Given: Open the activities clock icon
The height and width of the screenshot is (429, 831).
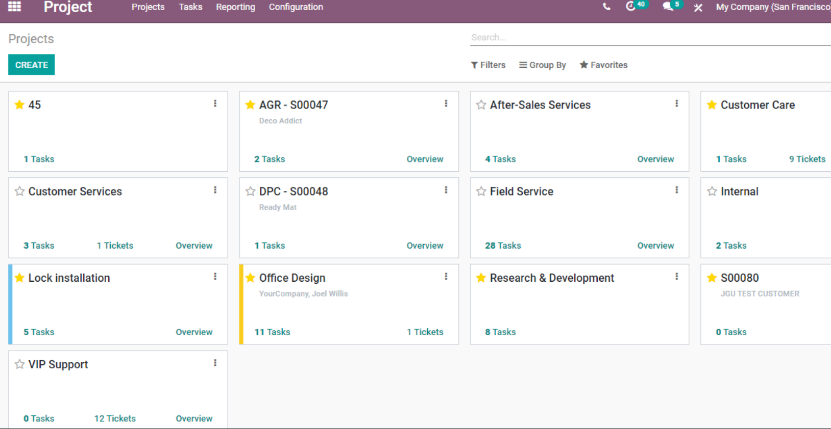Looking at the screenshot, I should pos(631,7).
